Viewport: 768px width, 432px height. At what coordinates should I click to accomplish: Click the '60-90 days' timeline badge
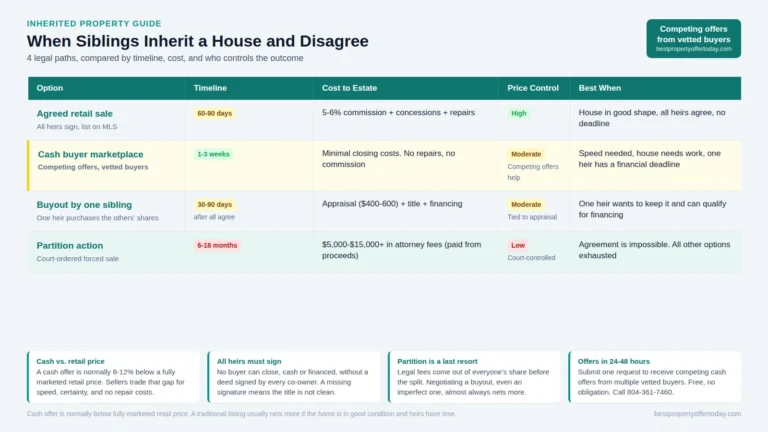tap(215, 113)
